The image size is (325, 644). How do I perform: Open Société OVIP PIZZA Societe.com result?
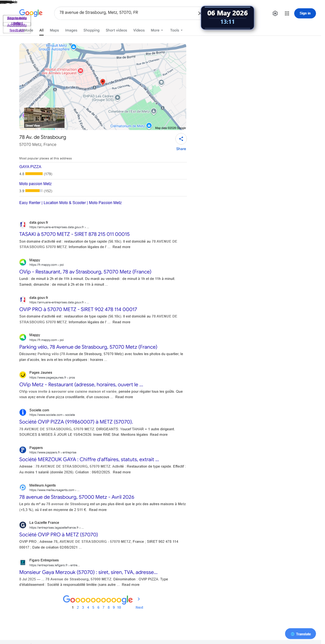pyautogui.click(x=76, y=422)
